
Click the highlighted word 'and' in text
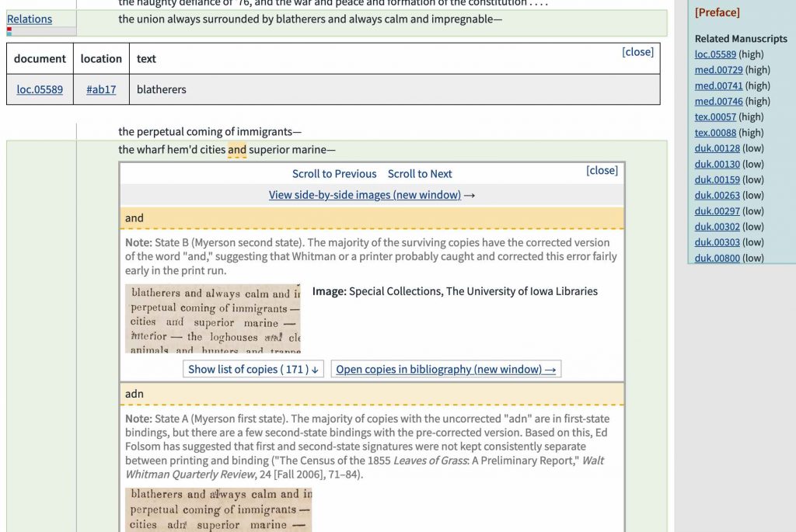click(237, 150)
